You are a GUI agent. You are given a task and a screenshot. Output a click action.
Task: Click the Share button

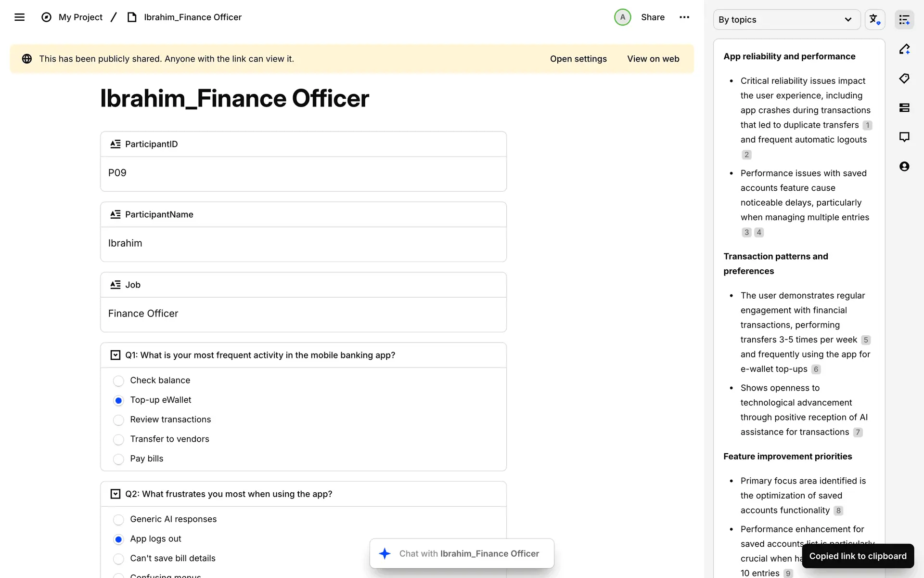pyautogui.click(x=653, y=17)
